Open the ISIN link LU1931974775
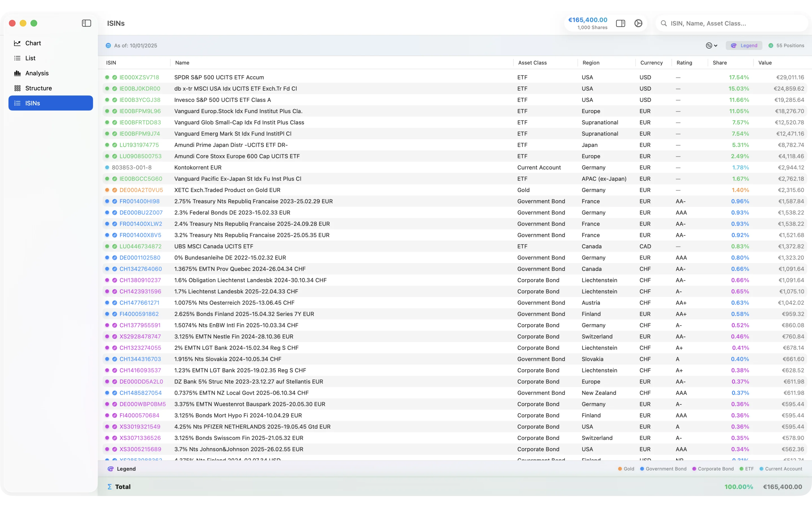The height and width of the screenshot is (507, 812). pyautogui.click(x=140, y=144)
